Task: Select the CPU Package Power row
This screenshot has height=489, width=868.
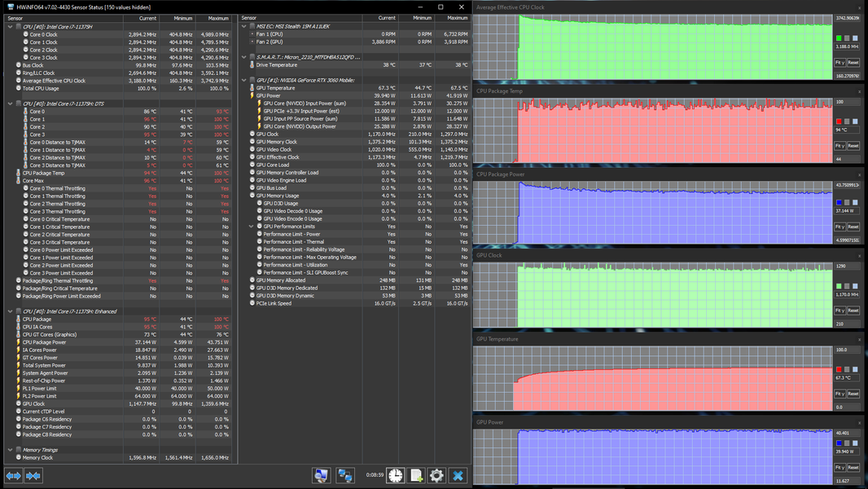Action: (118, 342)
